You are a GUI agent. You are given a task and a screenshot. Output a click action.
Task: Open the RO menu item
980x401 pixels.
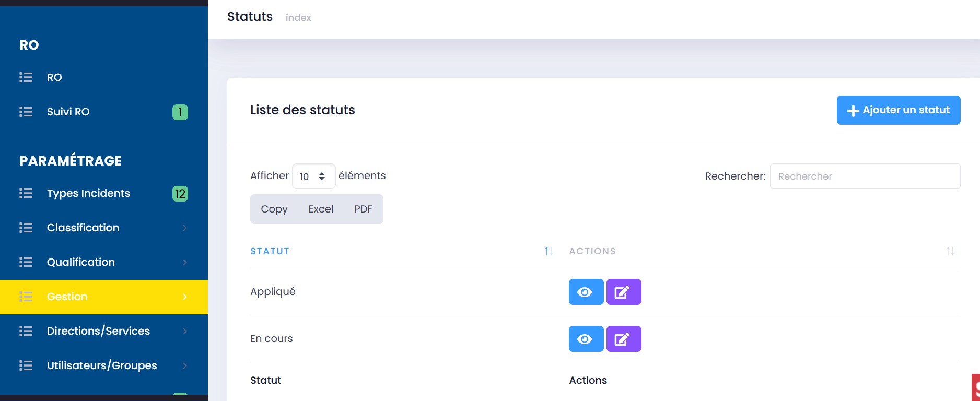pyautogui.click(x=54, y=77)
